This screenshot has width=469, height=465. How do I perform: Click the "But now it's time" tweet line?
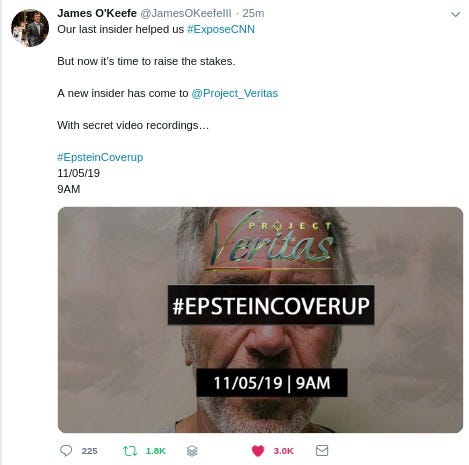pos(146,61)
